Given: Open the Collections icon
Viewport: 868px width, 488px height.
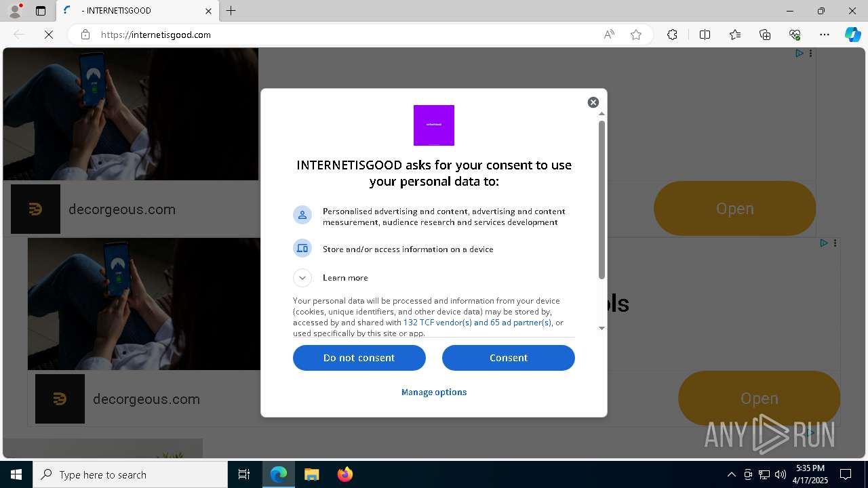Looking at the screenshot, I should [x=765, y=35].
